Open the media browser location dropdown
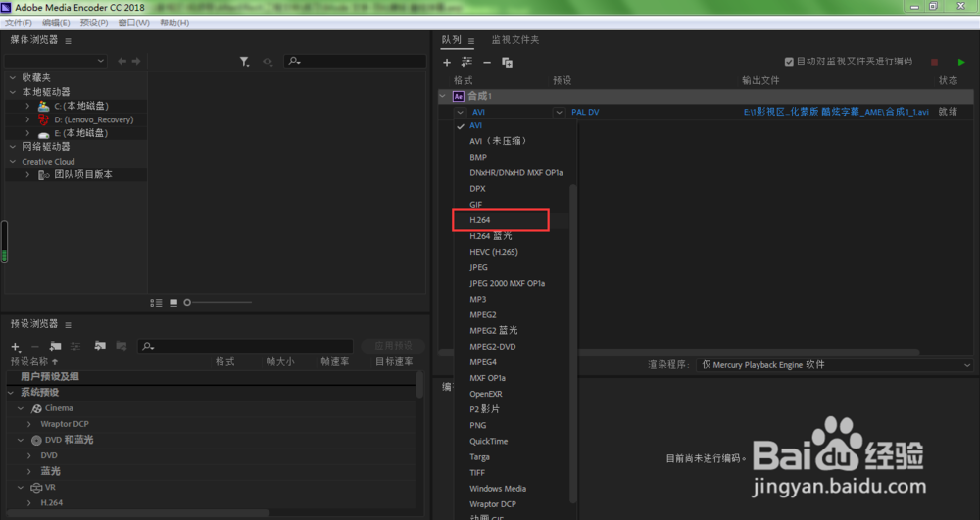 click(x=56, y=61)
